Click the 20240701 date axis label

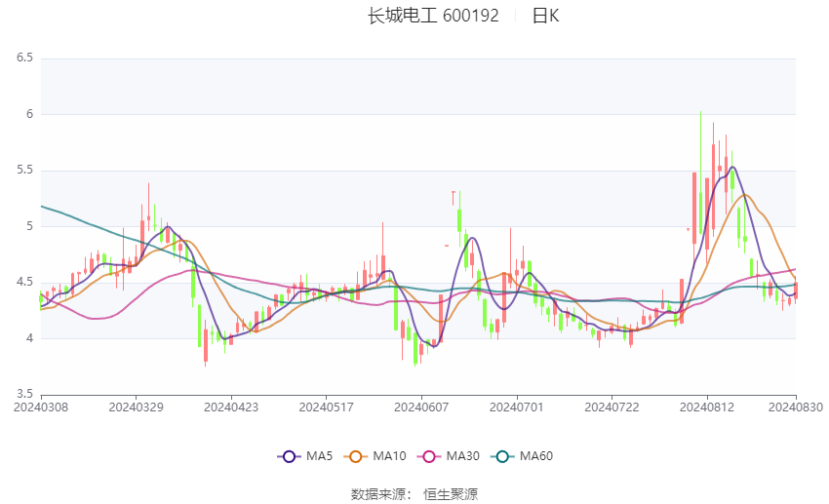(x=517, y=407)
